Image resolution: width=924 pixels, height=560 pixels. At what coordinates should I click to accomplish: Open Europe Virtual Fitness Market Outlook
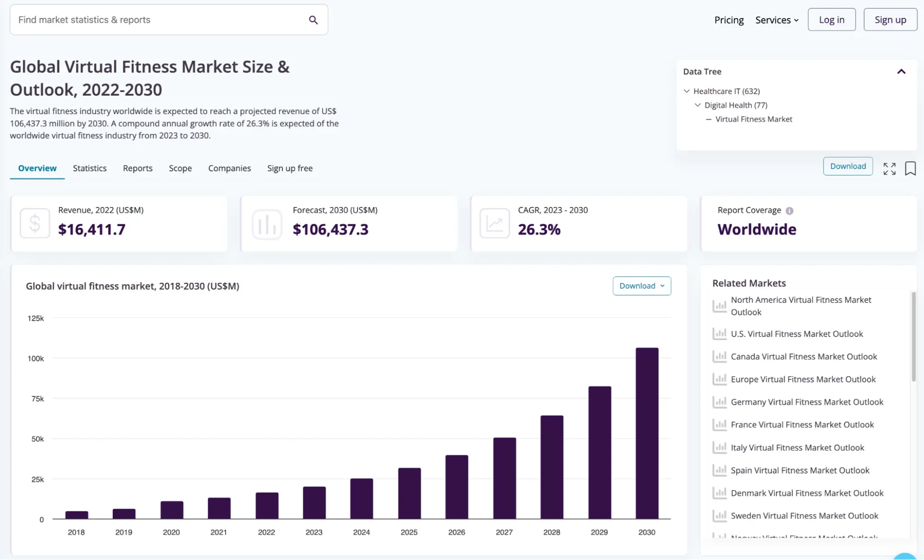(803, 379)
